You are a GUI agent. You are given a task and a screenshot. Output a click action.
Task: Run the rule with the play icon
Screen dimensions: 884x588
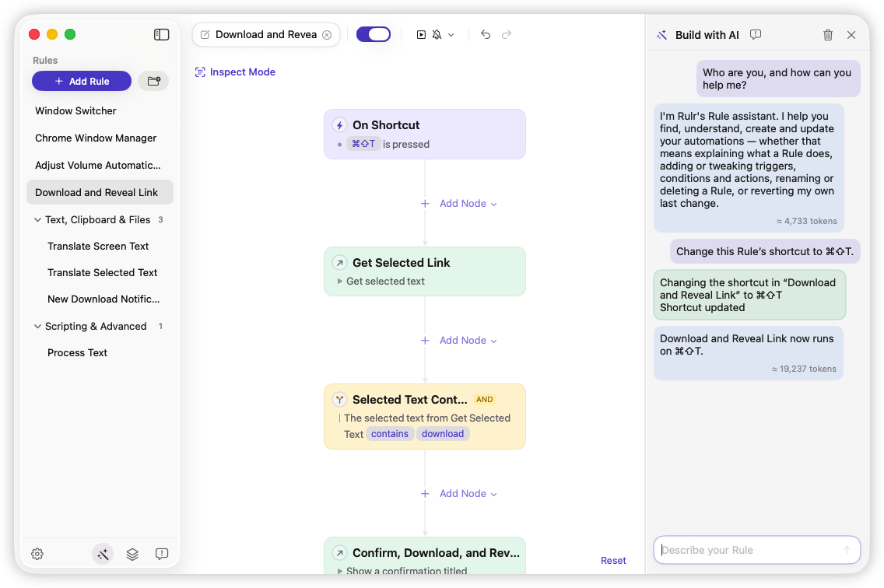coord(421,35)
